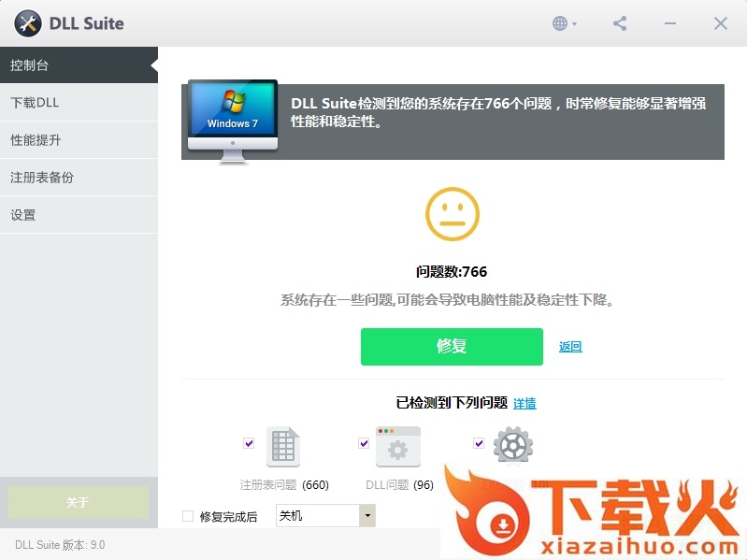Click the share icon in title bar

(x=620, y=23)
